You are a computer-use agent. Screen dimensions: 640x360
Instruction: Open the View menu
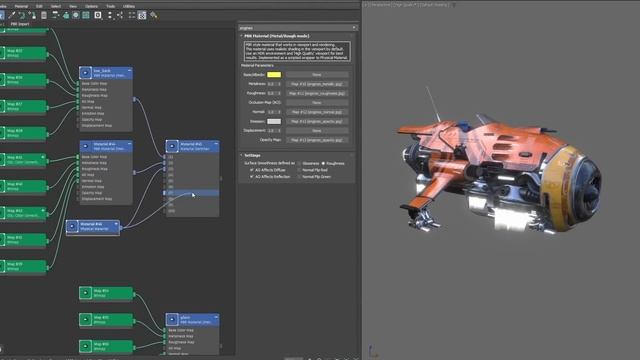[x=73, y=6]
